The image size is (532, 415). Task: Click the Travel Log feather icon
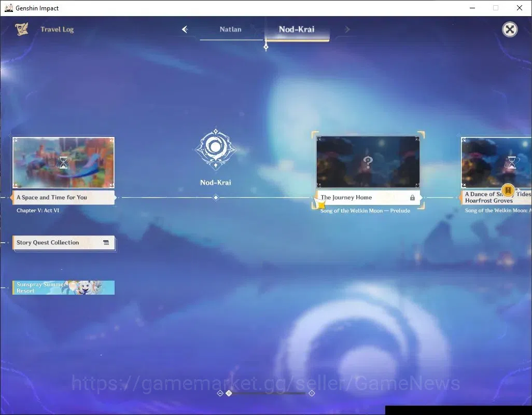(22, 29)
